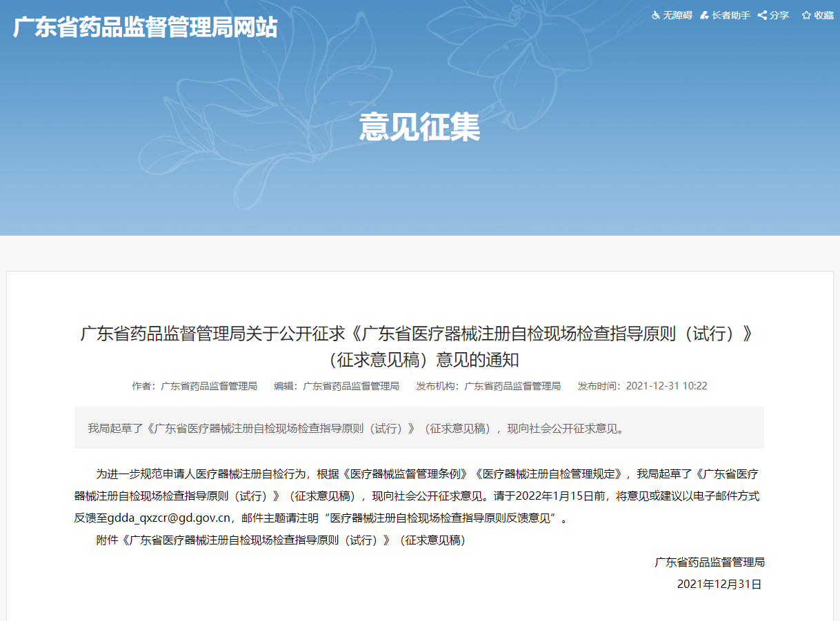
Task: Click the 分享 share icon
Action: 762,15
